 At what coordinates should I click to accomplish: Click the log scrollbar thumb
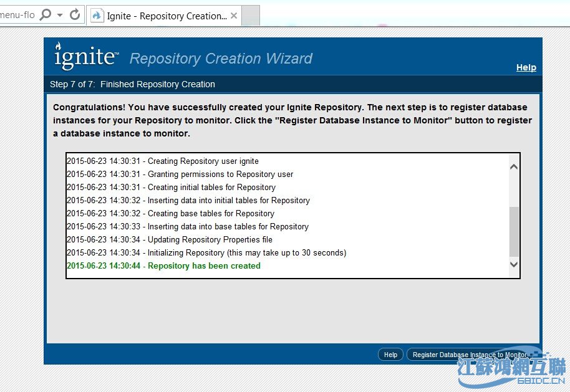pyautogui.click(x=514, y=232)
